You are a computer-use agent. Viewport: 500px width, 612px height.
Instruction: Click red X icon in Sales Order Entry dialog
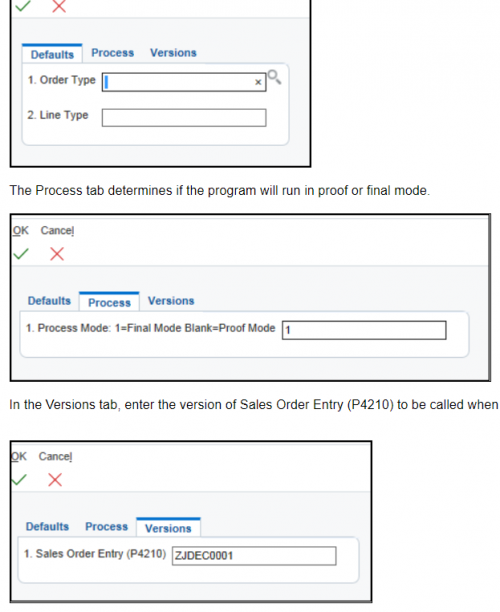coord(55,480)
